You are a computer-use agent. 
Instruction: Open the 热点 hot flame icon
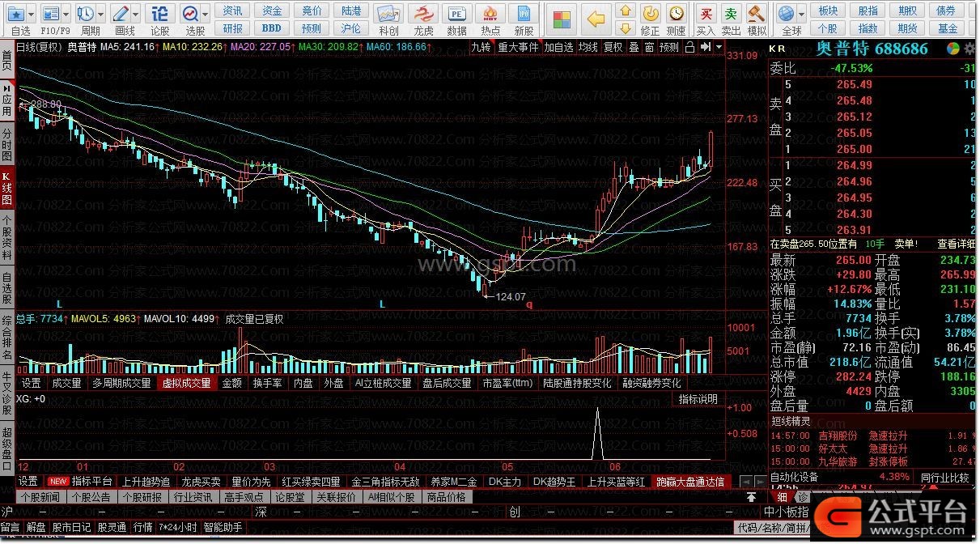[x=490, y=14]
